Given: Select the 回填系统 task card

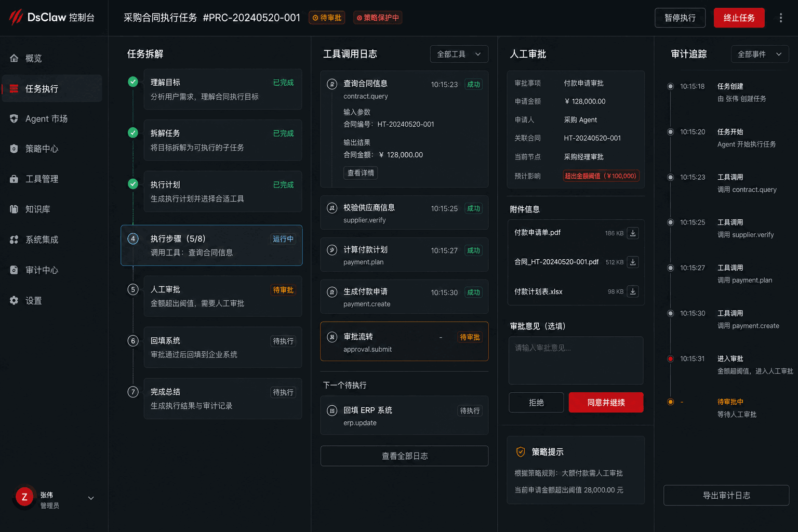Looking at the screenshot, I should coord(222,347).
